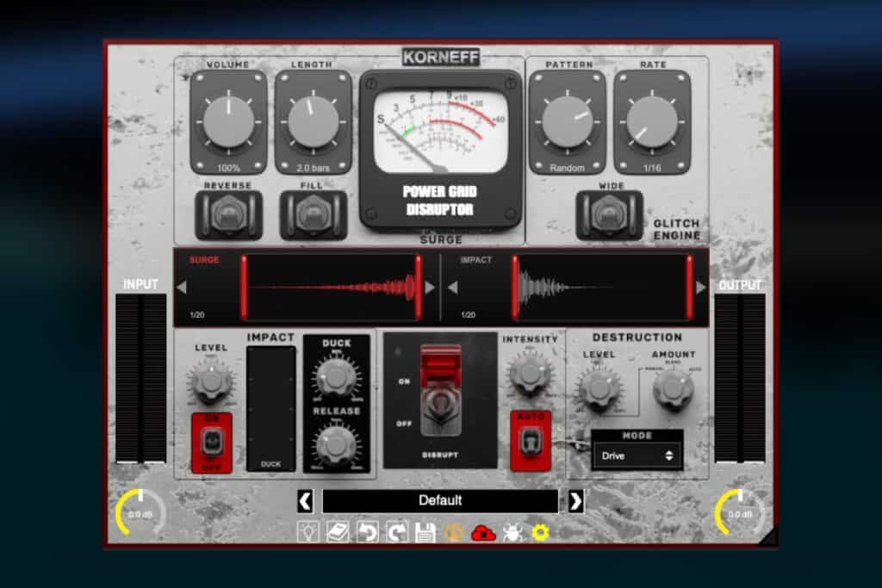882x588 pixels.
Task: Click the KORNEFF logo
Action: pyautogui.click(x=441, y=57)
